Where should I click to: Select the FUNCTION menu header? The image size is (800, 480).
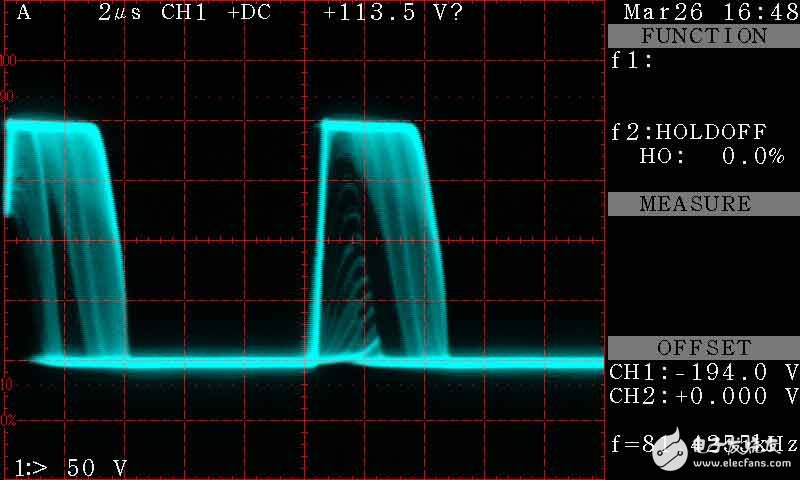[704, 36]
